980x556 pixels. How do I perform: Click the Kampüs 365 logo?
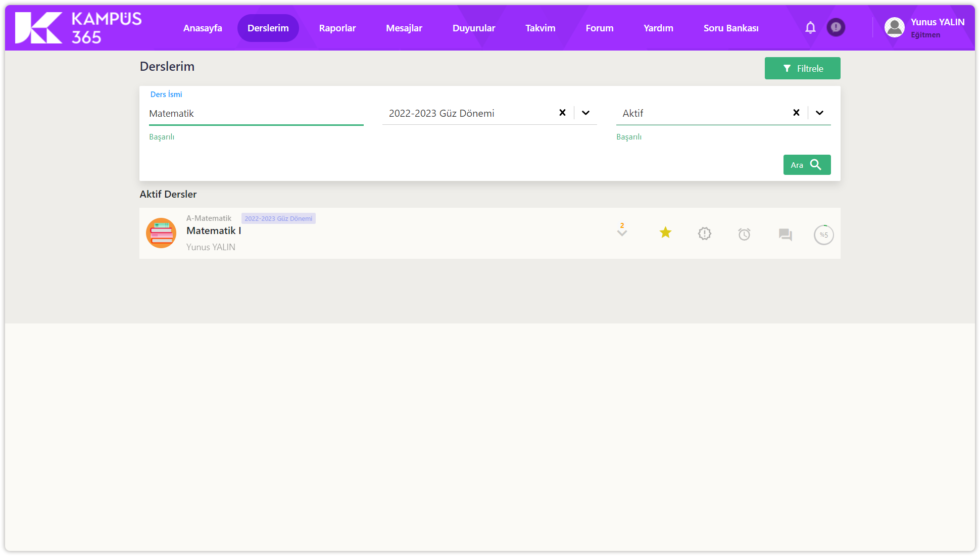tap(78, 28)
